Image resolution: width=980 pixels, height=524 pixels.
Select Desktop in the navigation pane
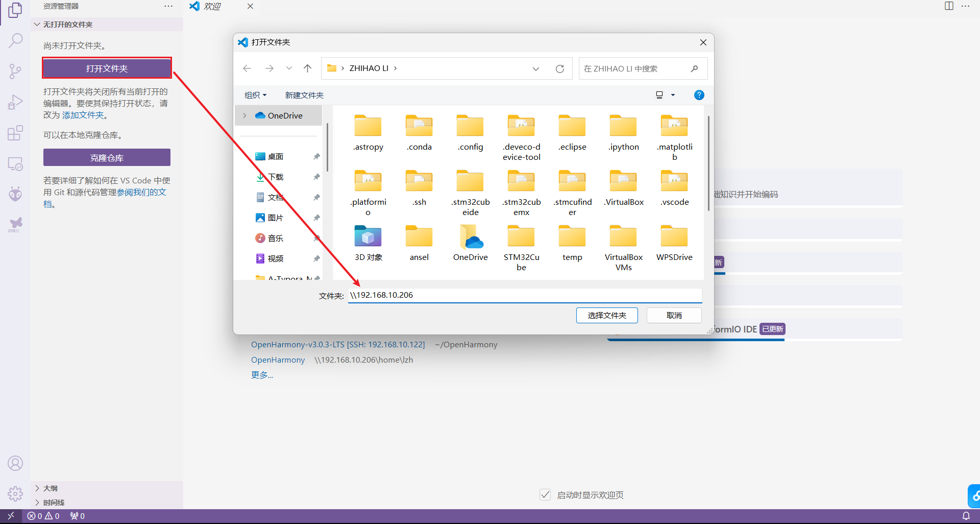tap(276, 157)
